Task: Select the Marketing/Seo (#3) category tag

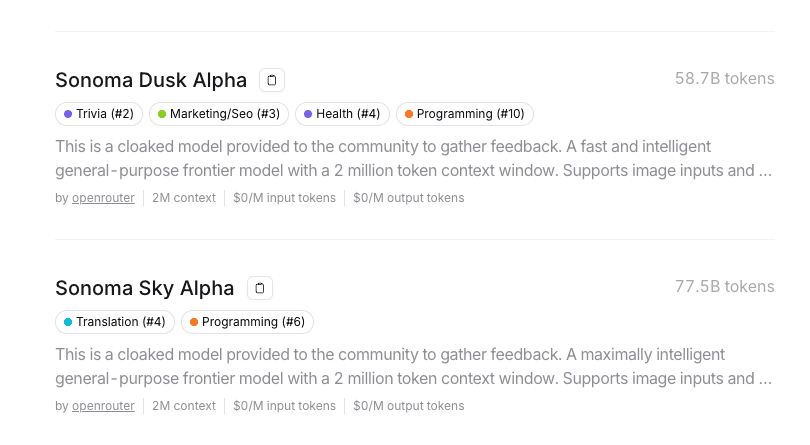Action: click(219, 114)
